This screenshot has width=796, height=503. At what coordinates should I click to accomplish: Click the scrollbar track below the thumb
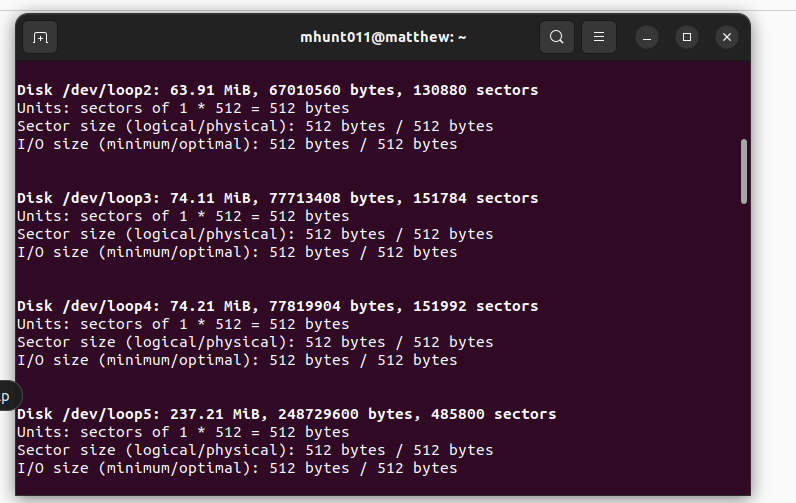point(744,350)
